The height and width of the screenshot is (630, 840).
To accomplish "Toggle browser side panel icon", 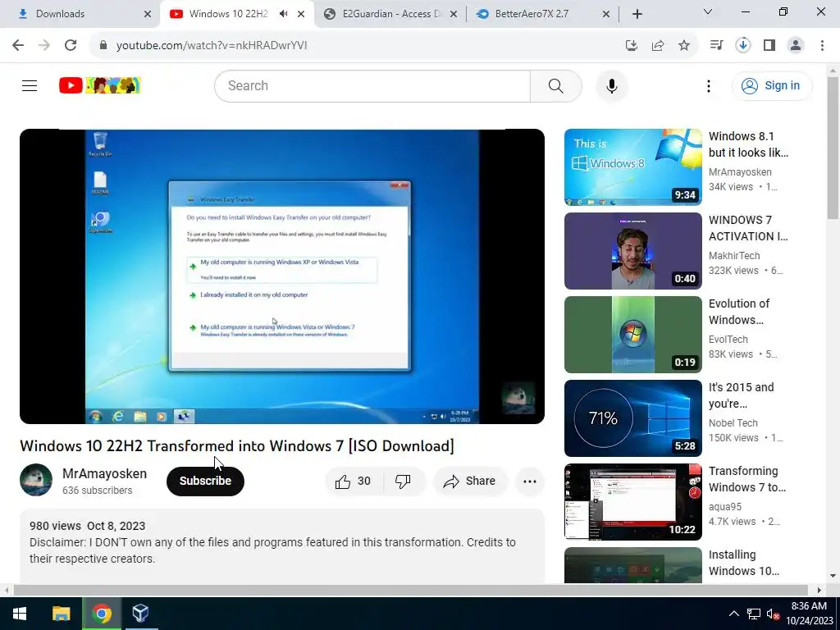I will point(769,46).
